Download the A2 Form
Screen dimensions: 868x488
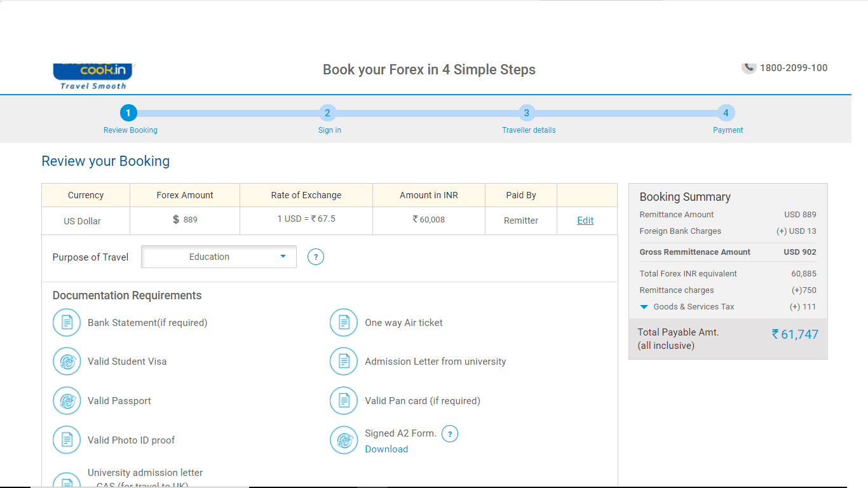click(386, 449)
